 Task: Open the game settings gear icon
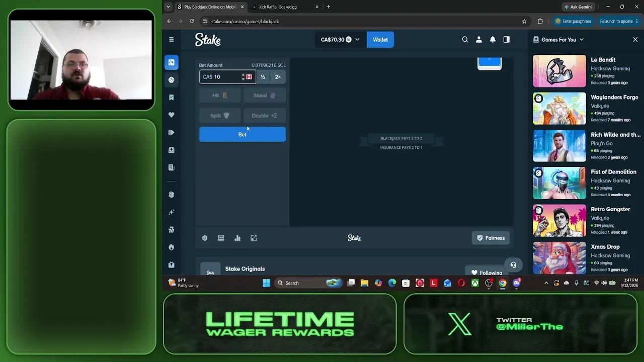click(x=205, y=238)
